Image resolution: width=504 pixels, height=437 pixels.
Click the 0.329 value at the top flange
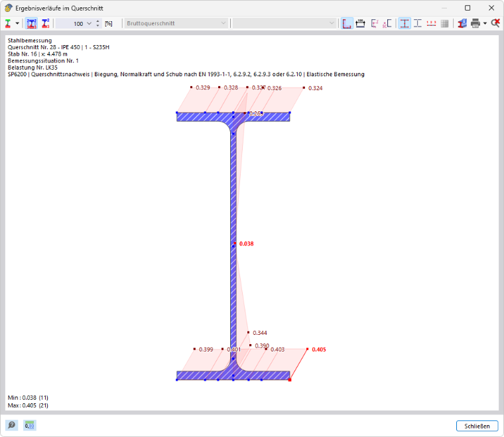point(203,88)
